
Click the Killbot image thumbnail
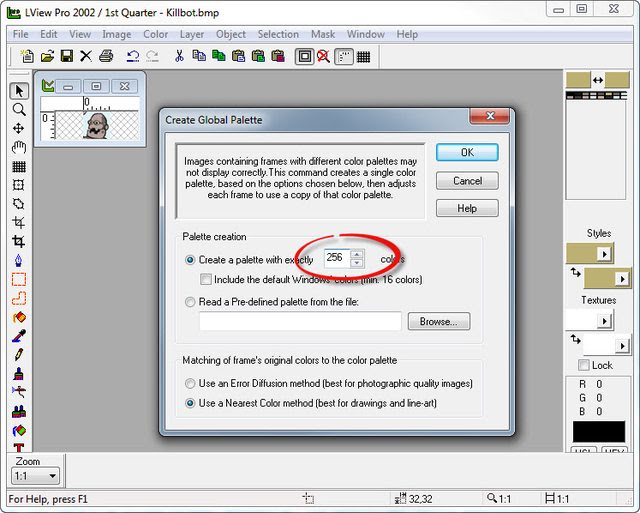(97, 126)
